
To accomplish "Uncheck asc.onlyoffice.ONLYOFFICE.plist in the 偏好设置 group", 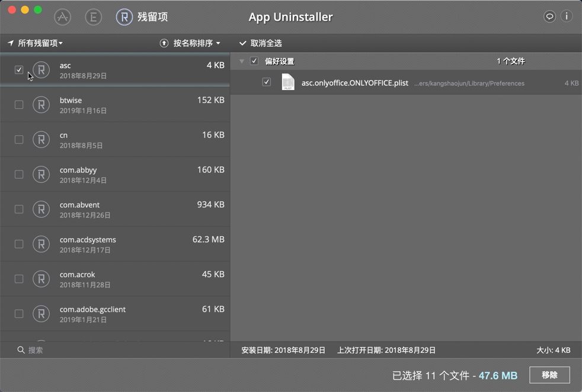I will pos(267,82).
